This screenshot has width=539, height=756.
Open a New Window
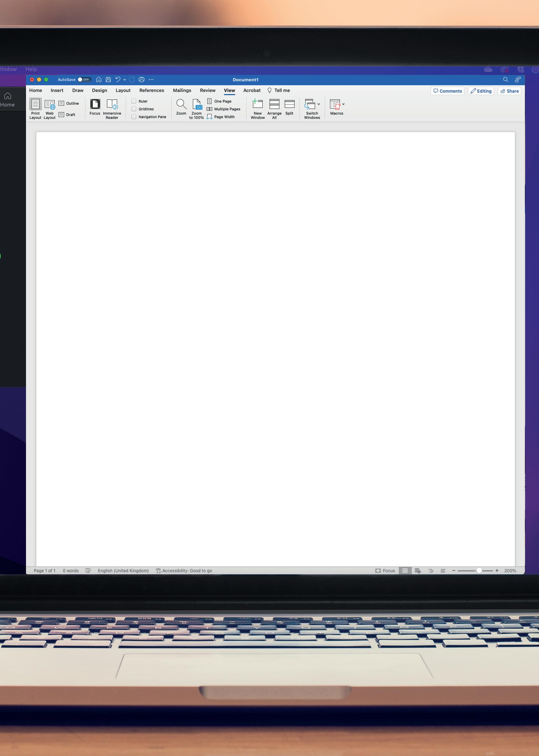[258, 104]
